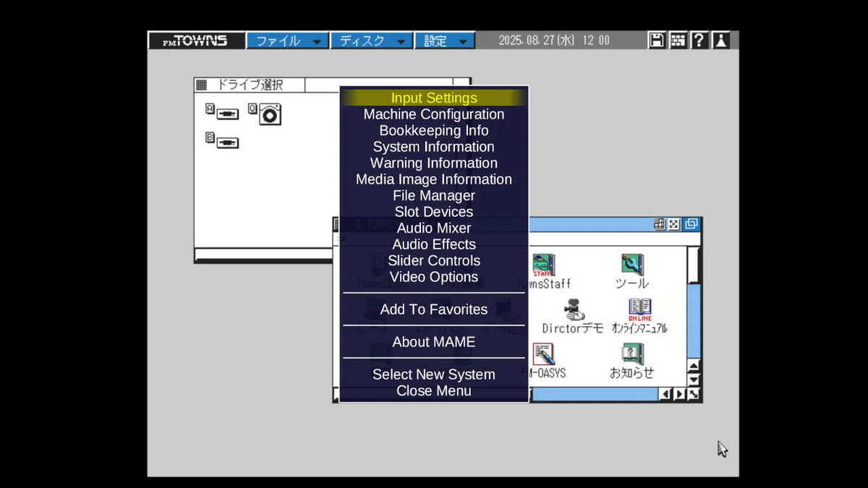Click the ドライブ選択 window menu grid icon
The image size is (868, 488).
[201, 85]
